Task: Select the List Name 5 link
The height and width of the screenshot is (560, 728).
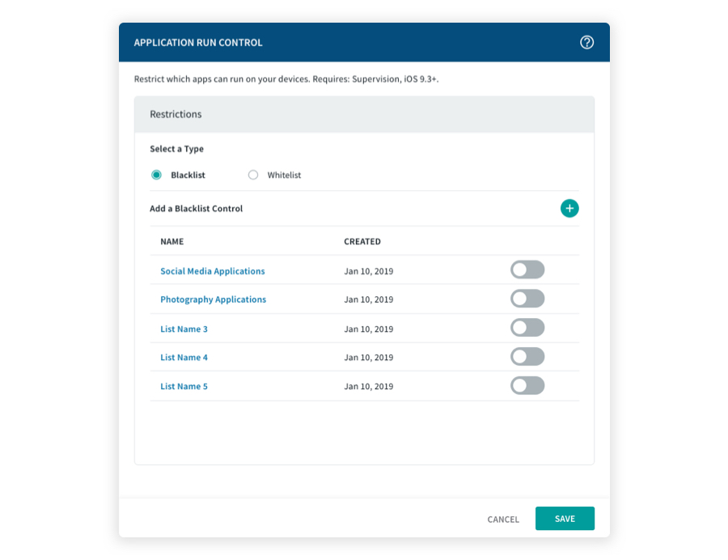Action: pos(184,387)
